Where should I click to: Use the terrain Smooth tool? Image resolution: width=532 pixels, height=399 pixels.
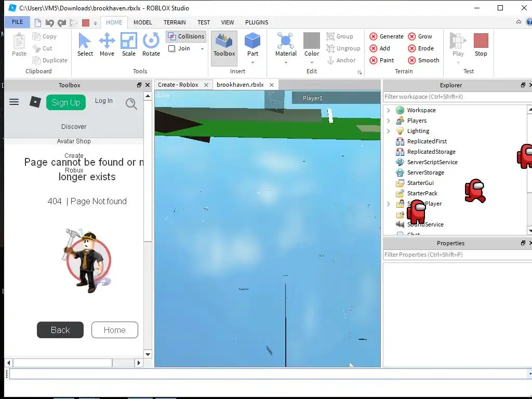[x=424, y=60]
